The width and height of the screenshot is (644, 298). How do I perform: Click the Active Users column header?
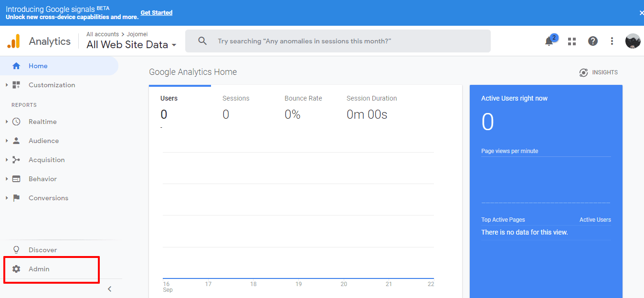pos(595,220)
